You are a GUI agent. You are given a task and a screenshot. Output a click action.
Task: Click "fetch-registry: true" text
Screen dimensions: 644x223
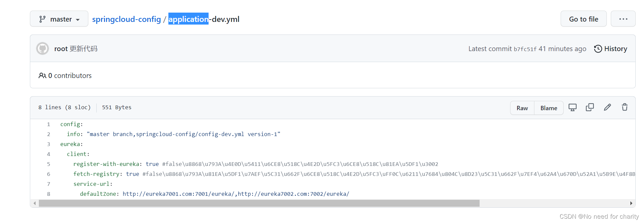point(106,174)
